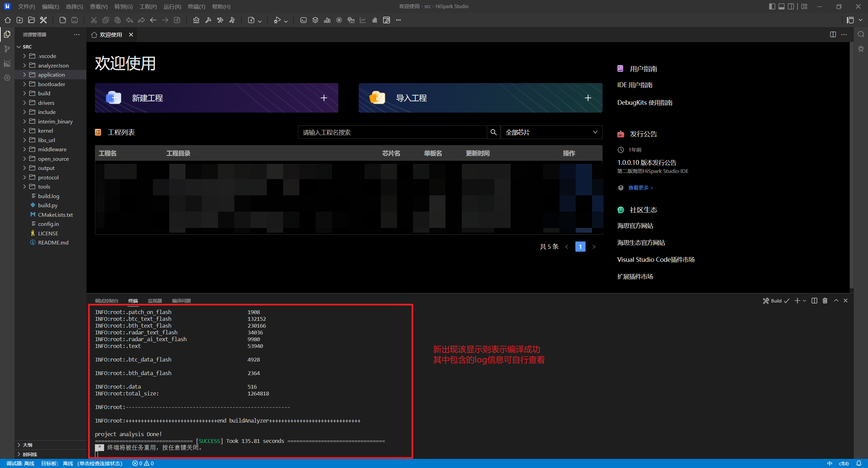Click the Home icon in toolbar

pos(7,20)
